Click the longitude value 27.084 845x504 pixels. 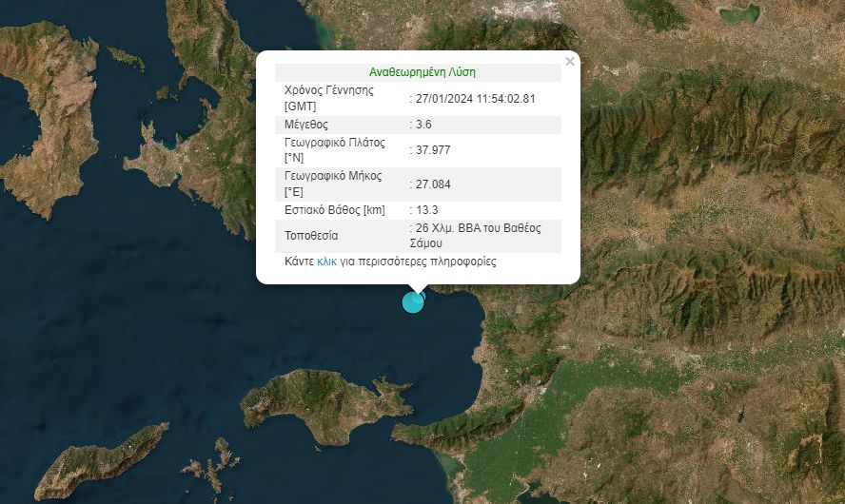point(431,184)
